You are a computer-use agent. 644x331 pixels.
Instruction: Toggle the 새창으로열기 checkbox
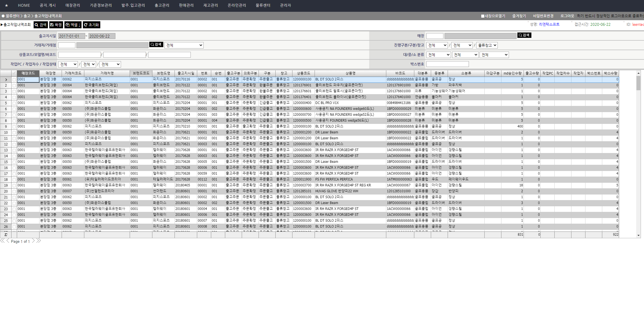[483, 16]
